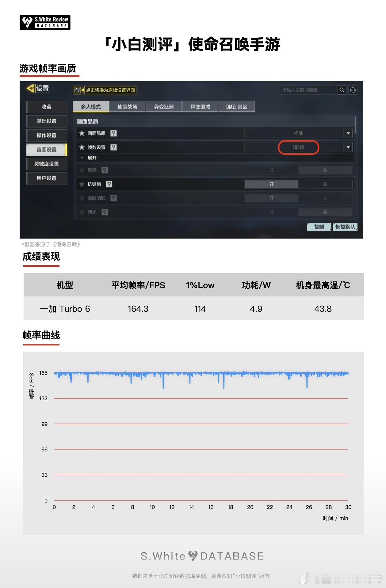Click the star icon beside 景深
The width and height of the screenshot is (386, 588).
tap(82, 170)
